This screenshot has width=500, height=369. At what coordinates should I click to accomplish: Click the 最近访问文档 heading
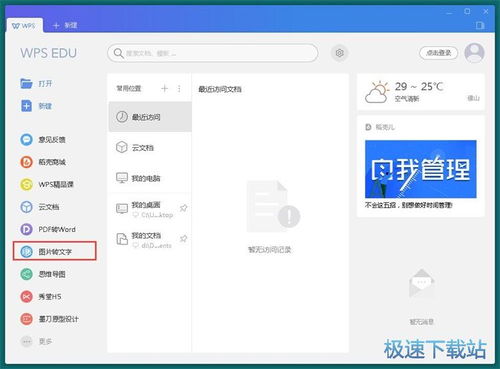click(x=220, y=89)
